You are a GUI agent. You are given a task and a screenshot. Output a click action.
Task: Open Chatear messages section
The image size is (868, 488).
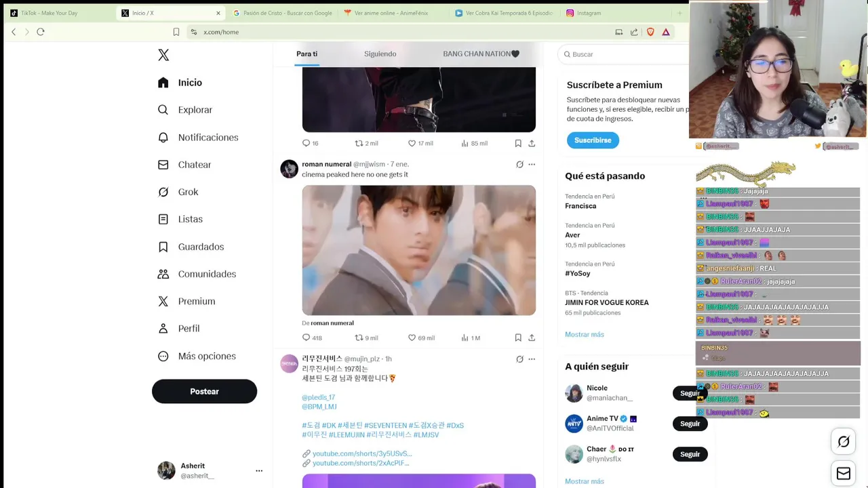click(x=184, y=165)
